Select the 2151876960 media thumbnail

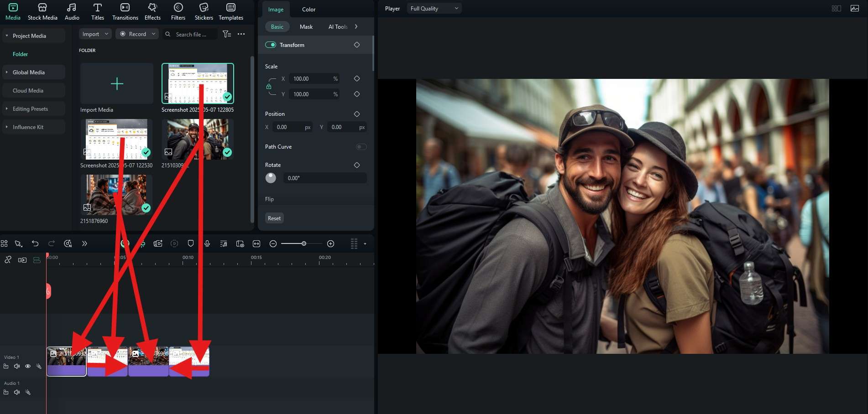(116, 195)
